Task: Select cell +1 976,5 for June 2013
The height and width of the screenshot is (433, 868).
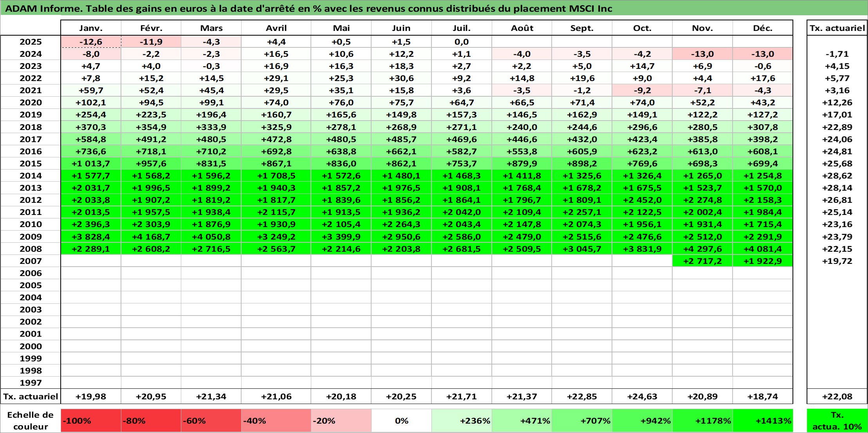Action: pyautogui.click(x=401, y=188)
